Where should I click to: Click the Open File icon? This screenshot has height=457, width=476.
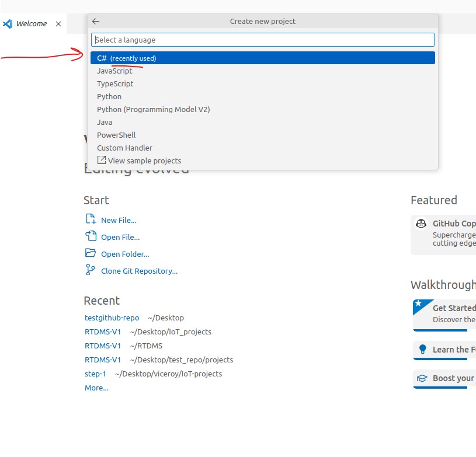(91, 236)
